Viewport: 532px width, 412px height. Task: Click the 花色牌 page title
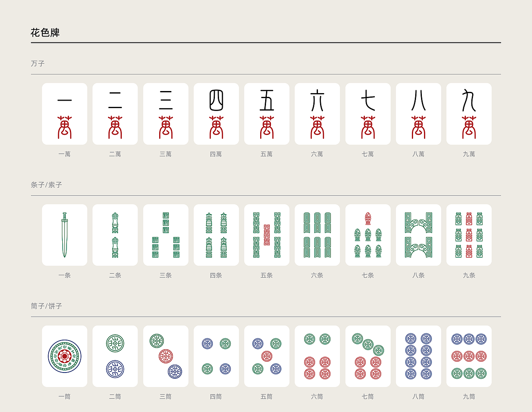tap(45, 32)
